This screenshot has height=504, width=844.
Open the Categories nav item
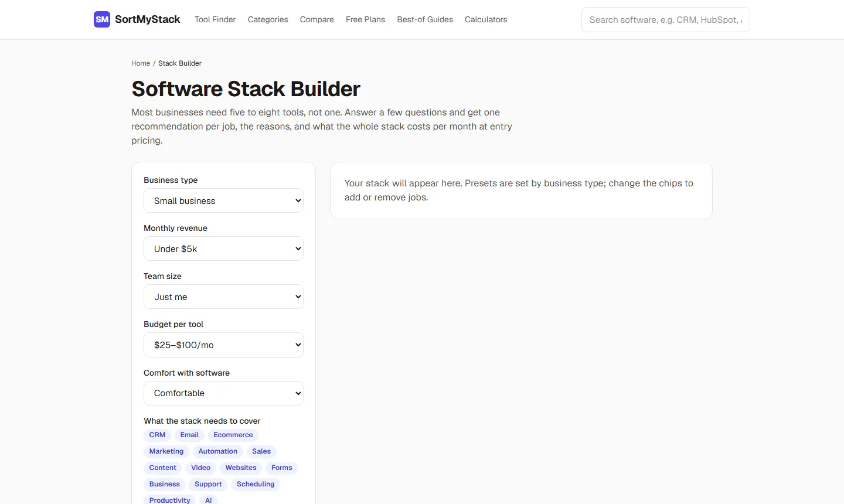(x=268, y=19)
